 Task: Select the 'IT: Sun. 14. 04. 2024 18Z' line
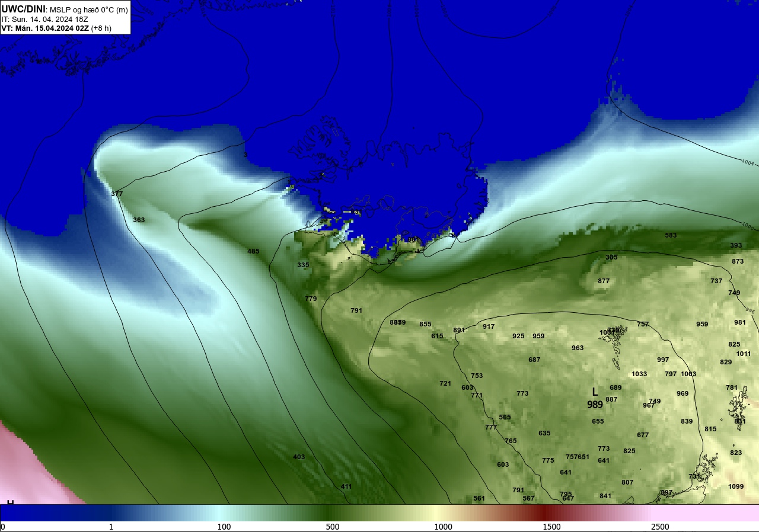(x=45, y=19)
